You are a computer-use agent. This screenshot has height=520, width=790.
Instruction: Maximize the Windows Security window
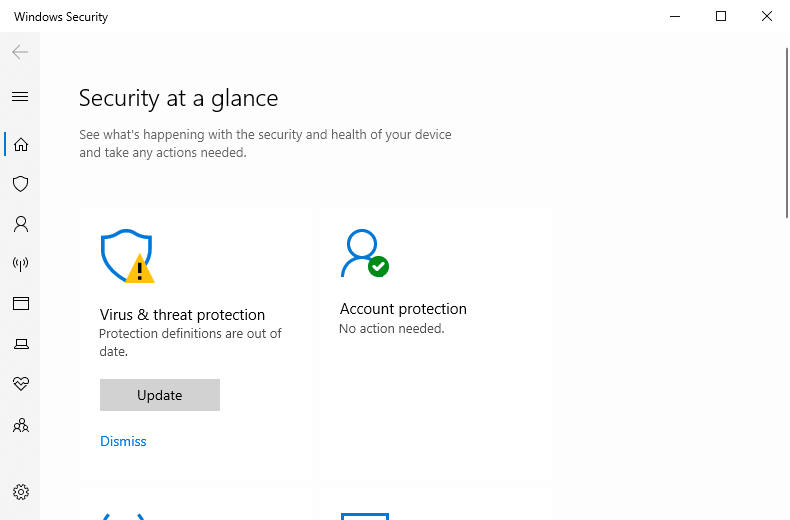coord(721,16)
